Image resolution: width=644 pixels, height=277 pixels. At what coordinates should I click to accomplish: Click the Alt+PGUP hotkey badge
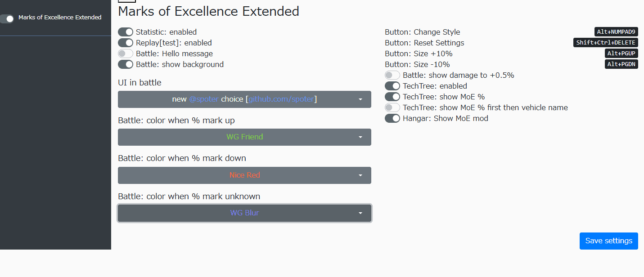point(621,54)
